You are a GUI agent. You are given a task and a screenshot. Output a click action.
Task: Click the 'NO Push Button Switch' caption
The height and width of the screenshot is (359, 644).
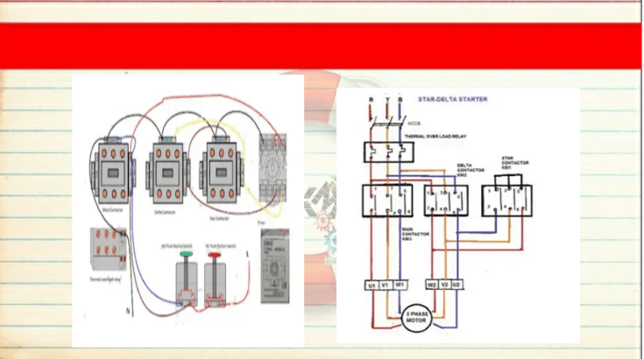177,246
